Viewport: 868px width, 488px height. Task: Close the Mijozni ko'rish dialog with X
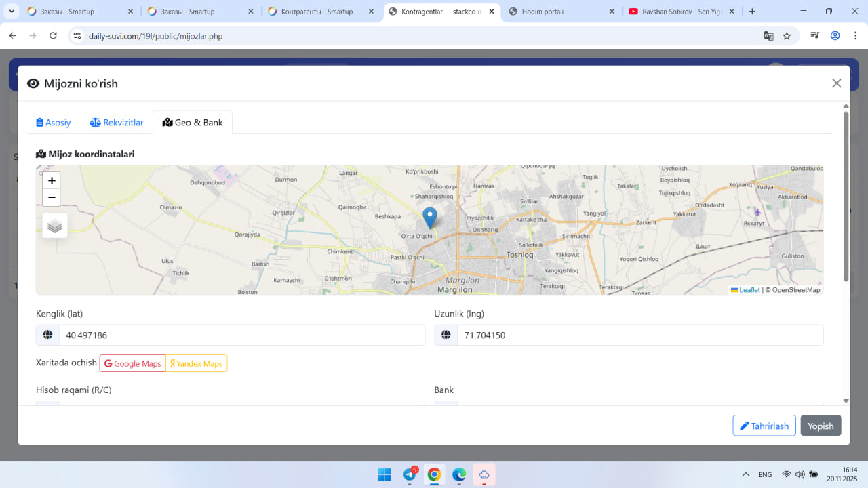836,83
